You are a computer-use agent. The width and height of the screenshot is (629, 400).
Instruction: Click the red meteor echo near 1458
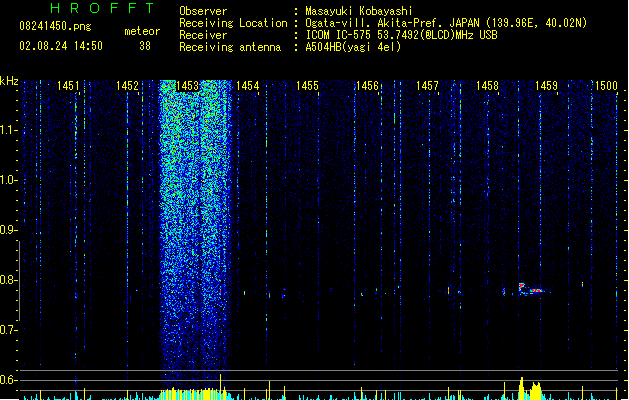(532, 289)
